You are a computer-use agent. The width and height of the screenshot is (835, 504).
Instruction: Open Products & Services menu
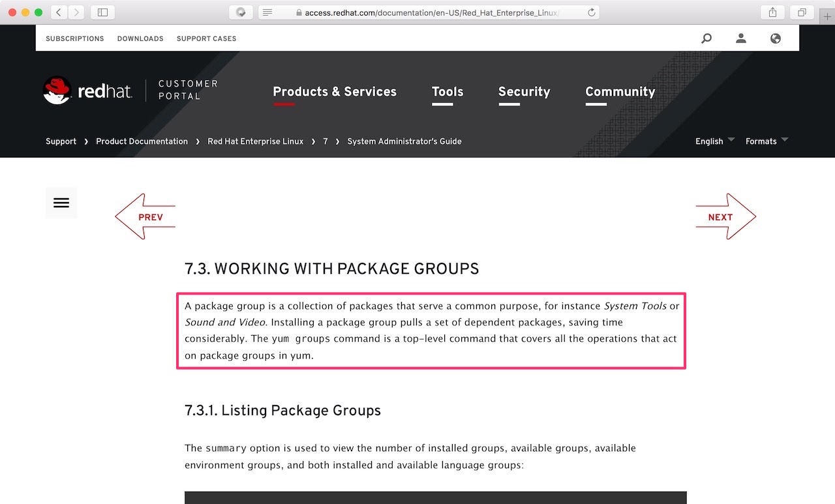335,92
